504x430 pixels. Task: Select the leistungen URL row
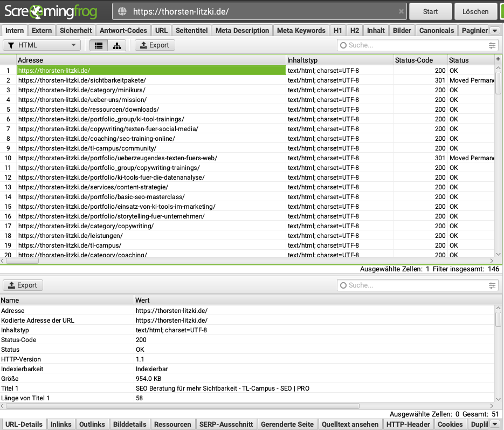tap(247, 236)
